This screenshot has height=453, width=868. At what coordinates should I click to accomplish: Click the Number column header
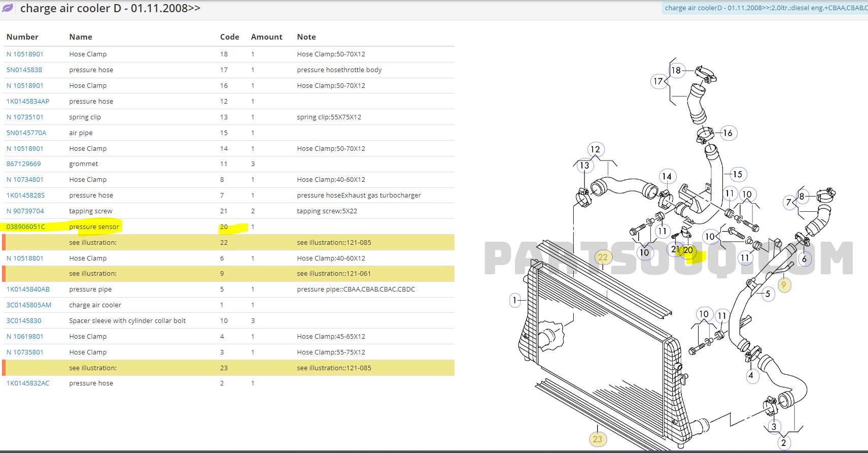point(22,37)
